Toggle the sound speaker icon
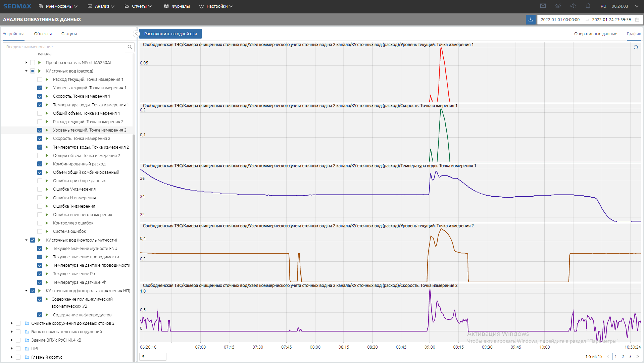Screen dimensions: 644x363 point(573,6)
